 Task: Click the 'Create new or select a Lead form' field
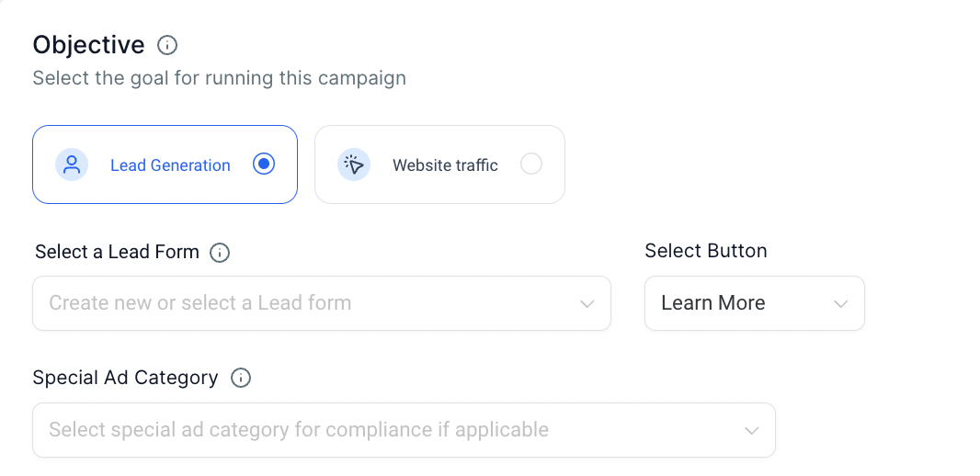pyautogui.click(x=276, y=303)
